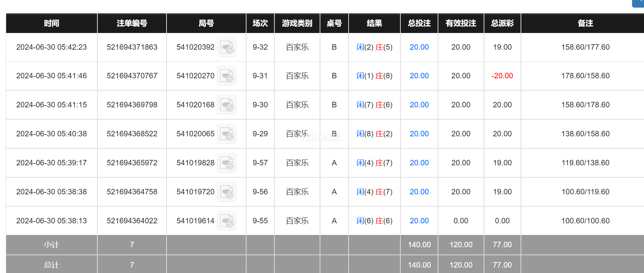Select round number 541019614
Viewport: 644px width, 273px height.
coord(195,221)
